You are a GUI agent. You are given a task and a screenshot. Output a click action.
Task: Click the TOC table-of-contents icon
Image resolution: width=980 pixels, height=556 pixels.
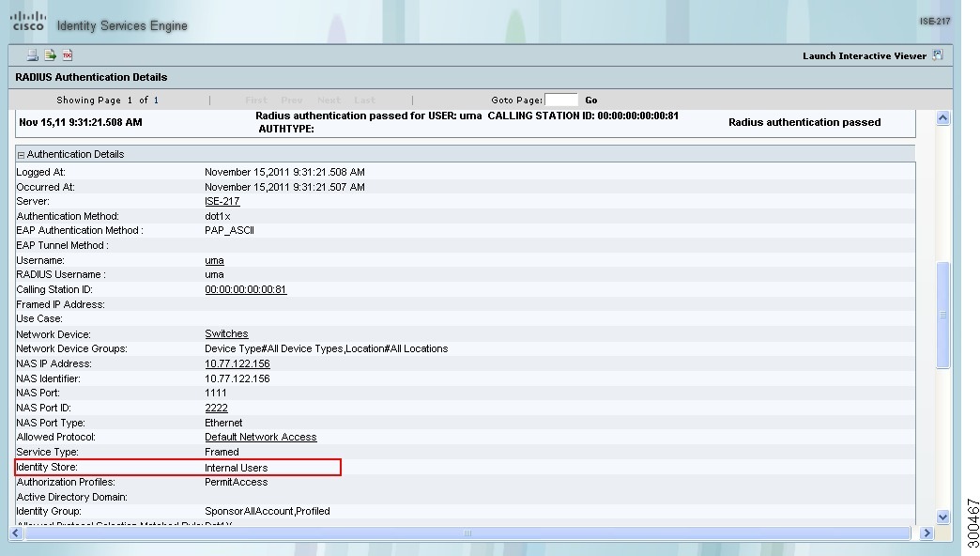tap(68, 55)
